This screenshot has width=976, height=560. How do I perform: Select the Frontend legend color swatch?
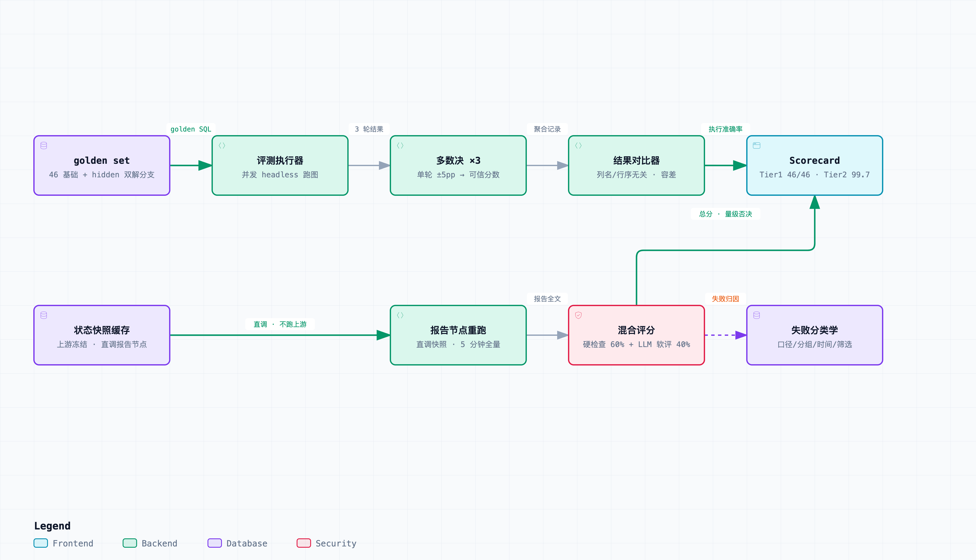[x=41, y=543]
